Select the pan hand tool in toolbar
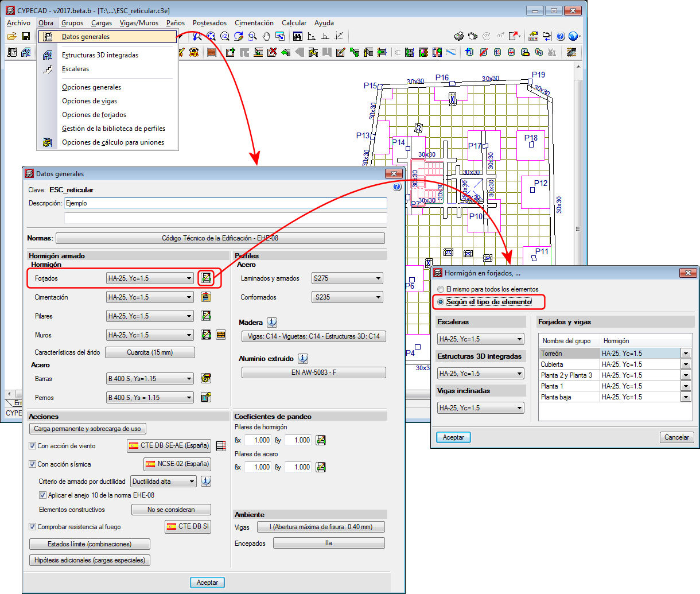Image resolution: width=700 pixels, height=594 pixels. click(266, 36)
